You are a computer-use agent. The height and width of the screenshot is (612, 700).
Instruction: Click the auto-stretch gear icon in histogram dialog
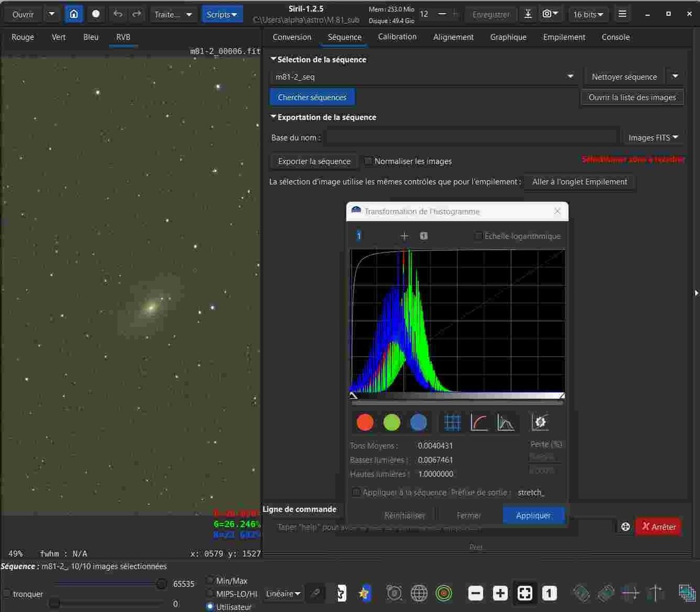pyautogui.click(x=540, y=422)
